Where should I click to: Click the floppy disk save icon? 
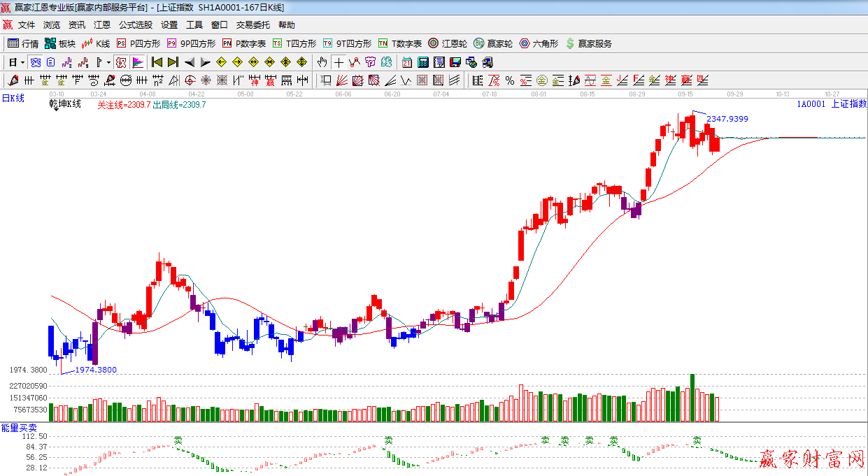[x=455, y=62]
